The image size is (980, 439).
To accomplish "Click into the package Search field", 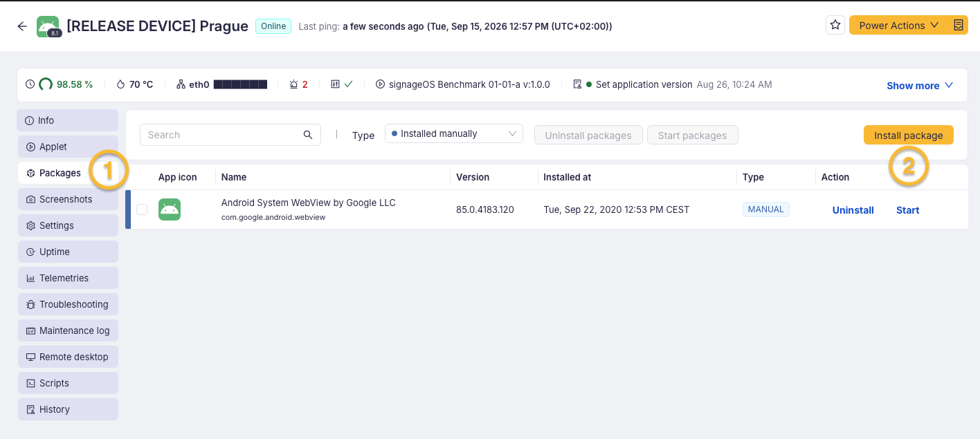I will [x=221, y=135].
